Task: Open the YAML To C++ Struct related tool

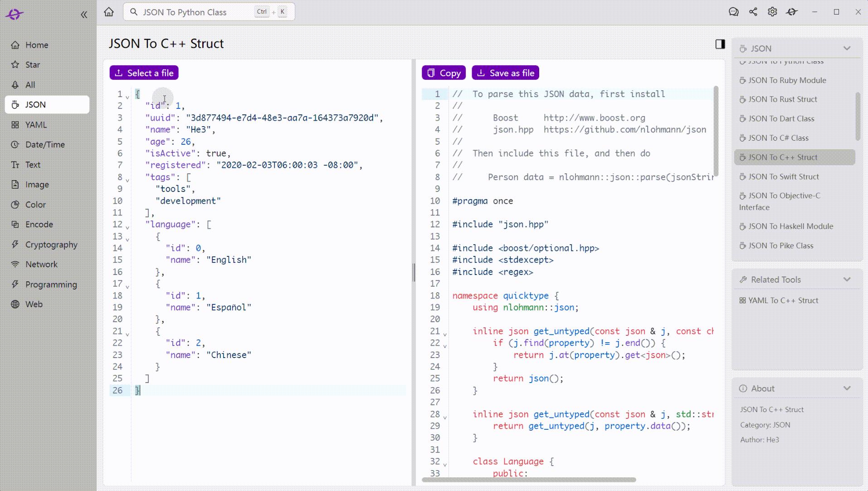Action: tap(784, 300)
